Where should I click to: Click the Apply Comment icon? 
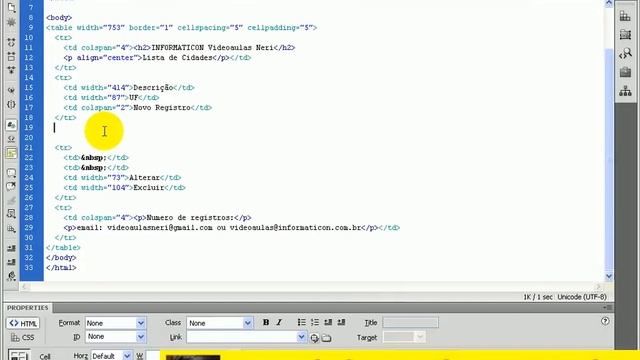(x=11, y=173)
